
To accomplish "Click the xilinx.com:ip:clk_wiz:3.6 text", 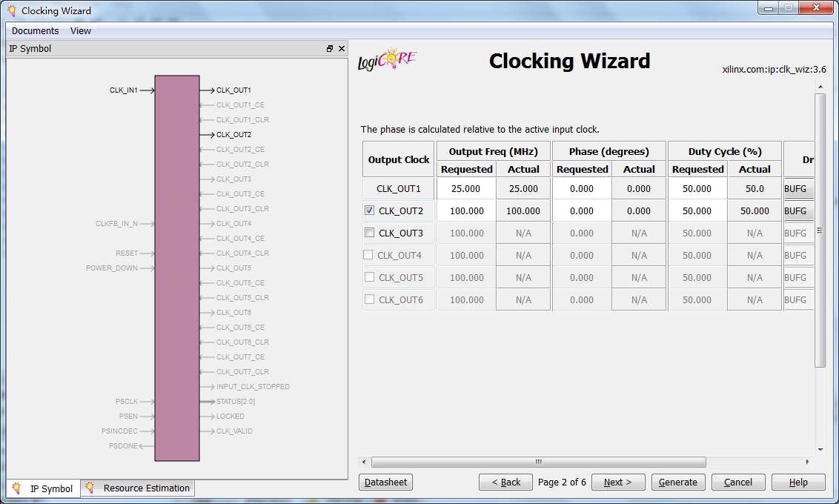I will point(774,69).
